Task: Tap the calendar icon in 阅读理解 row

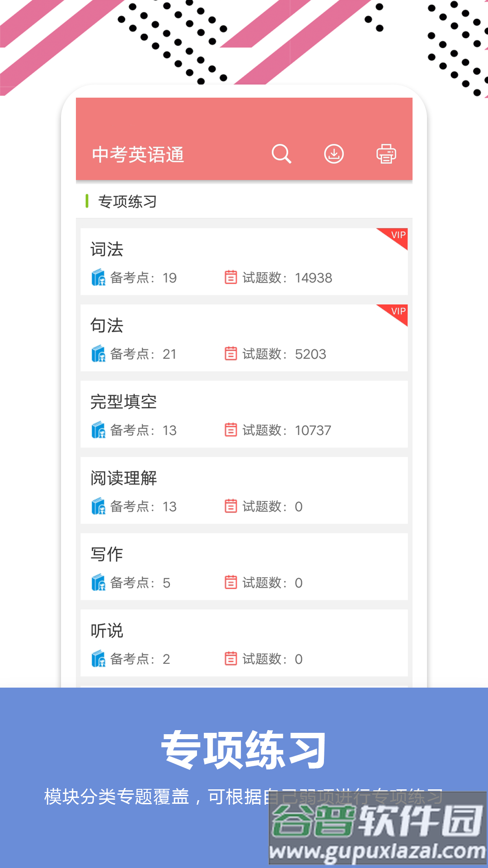Action: [231, 506]
